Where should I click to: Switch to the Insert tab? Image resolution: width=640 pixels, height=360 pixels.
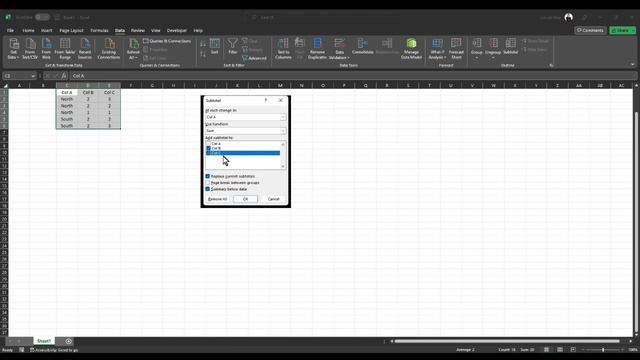[47, 31]
